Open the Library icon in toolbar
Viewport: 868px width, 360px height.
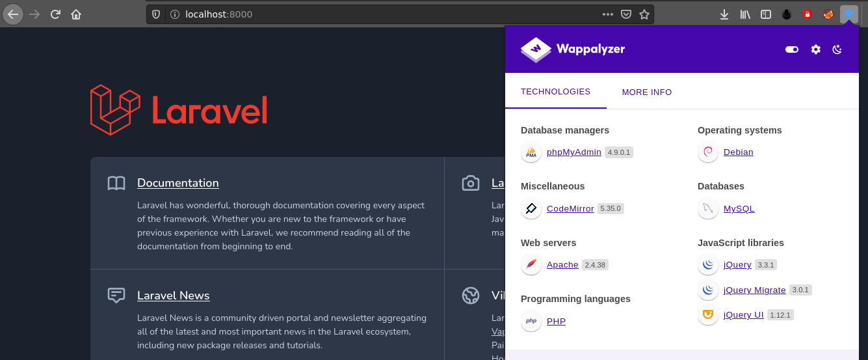[x=745, y=14]
